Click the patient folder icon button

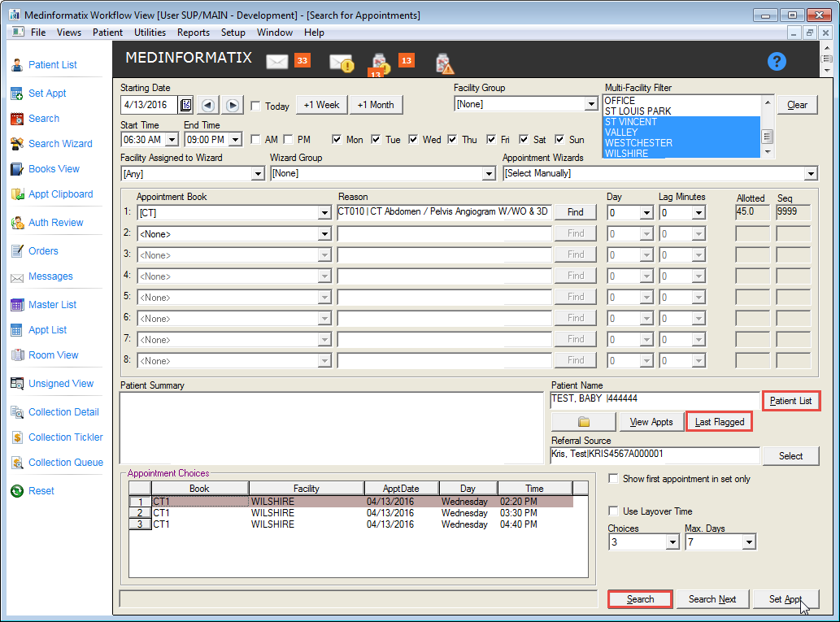[x=583, y=422]
